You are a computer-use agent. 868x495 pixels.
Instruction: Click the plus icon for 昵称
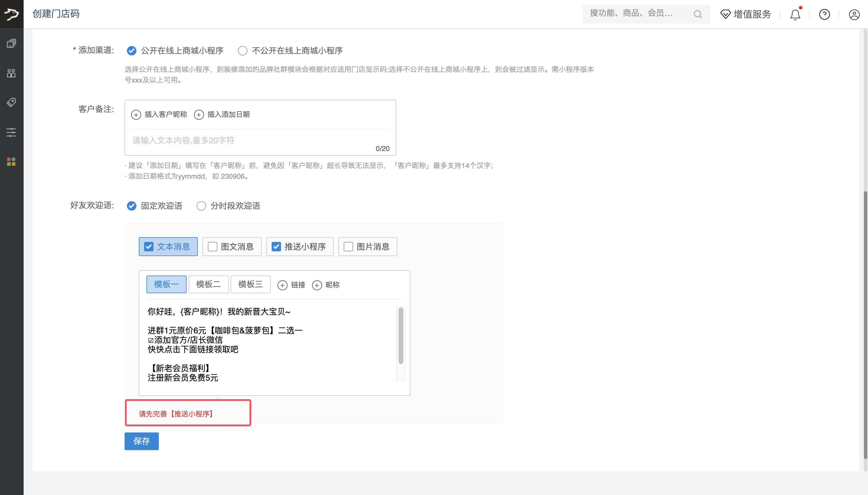click(x=317, y=285)
